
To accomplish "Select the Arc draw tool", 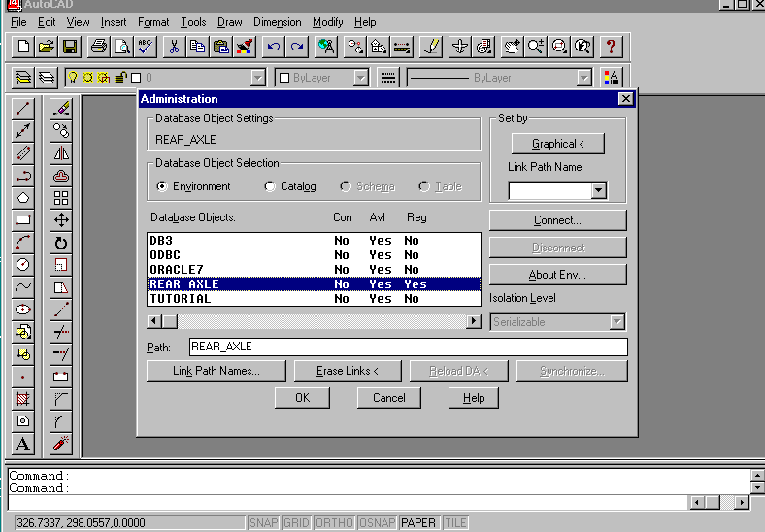I will click(23, 243).
